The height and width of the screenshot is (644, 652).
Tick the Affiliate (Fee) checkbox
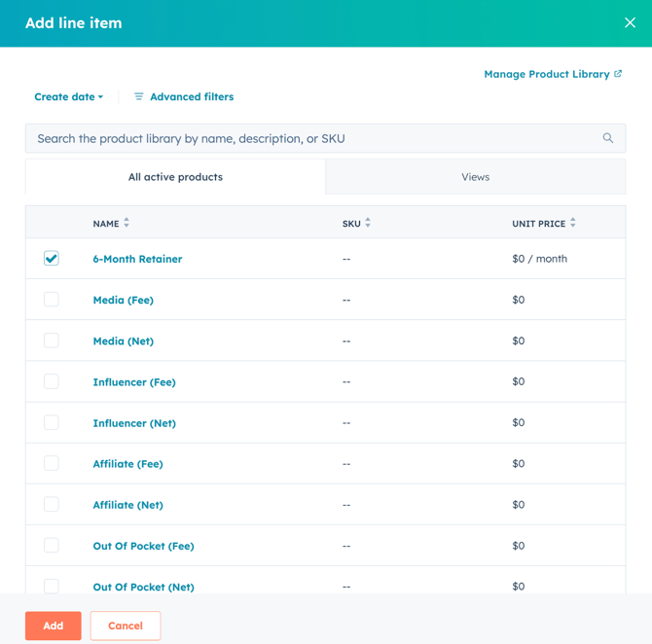point(52,463)
